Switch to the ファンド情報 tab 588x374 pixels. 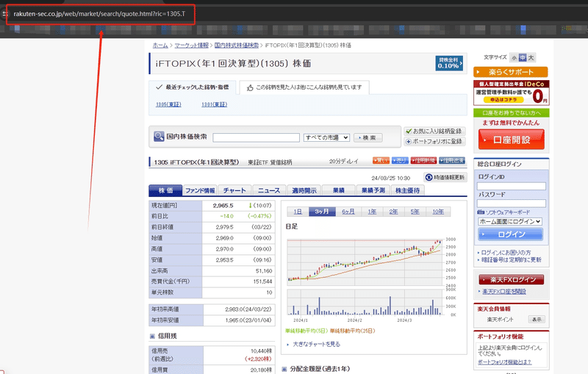(x=200, y=190)
